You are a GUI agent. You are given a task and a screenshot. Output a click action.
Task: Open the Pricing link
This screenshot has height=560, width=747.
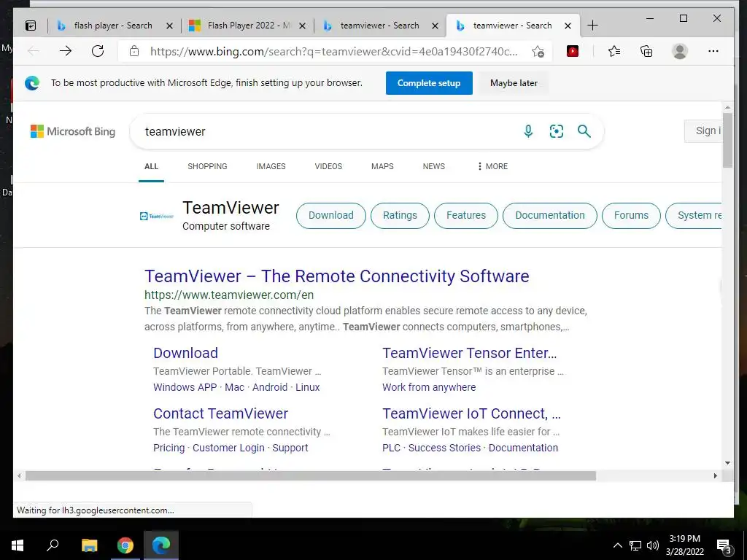169,448
